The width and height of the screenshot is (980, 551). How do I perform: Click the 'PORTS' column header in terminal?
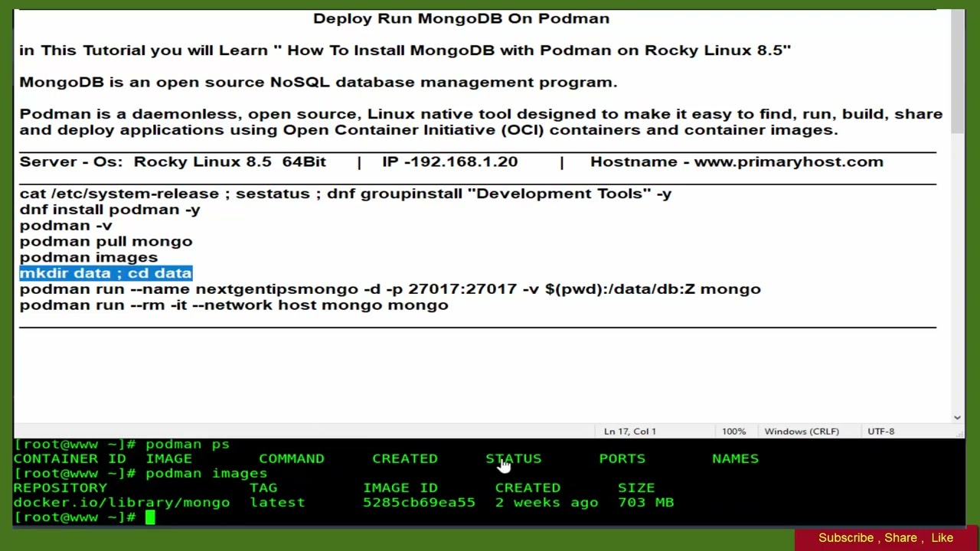622,458
